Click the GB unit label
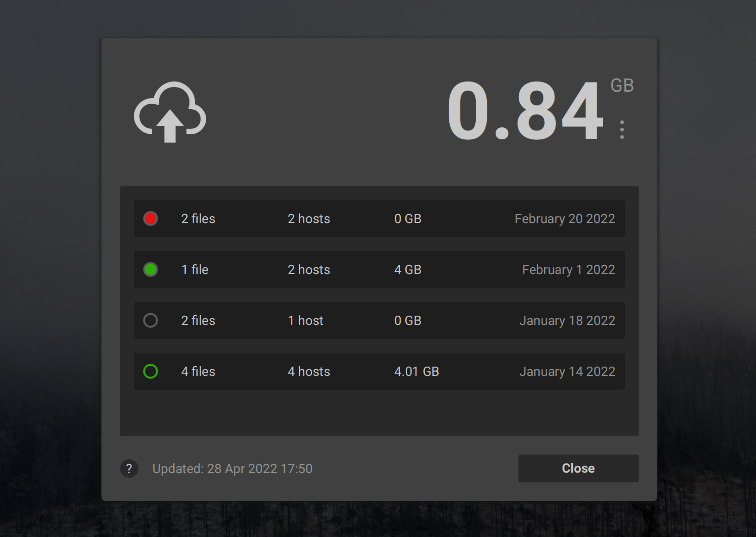 [x=621, y=85]
